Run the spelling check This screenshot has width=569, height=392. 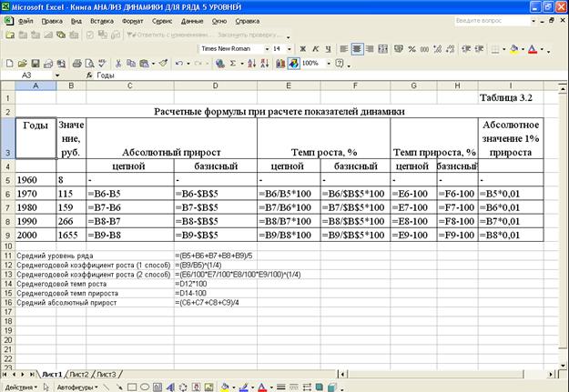point(102,64)
